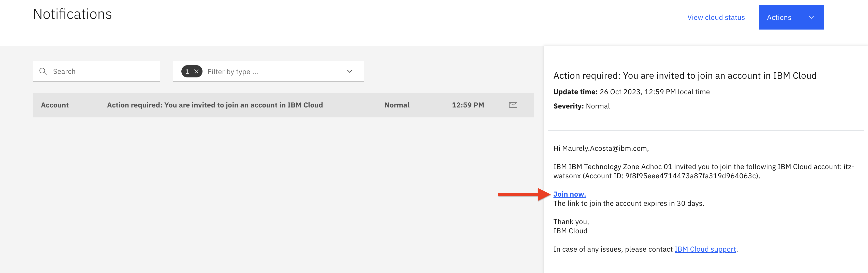Click the greeting Hi Maurely.Acosta@ibm.com
Screen dimensions: 868x273
pos(601,148)
